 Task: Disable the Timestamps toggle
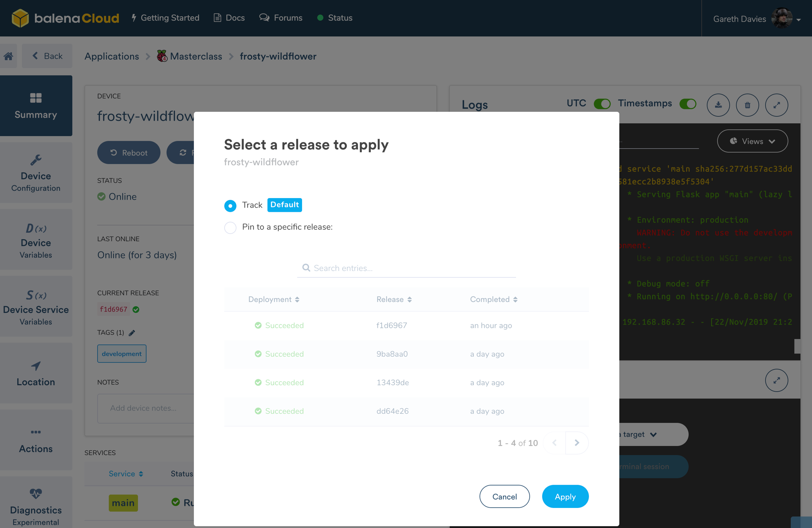pos(688,104)
